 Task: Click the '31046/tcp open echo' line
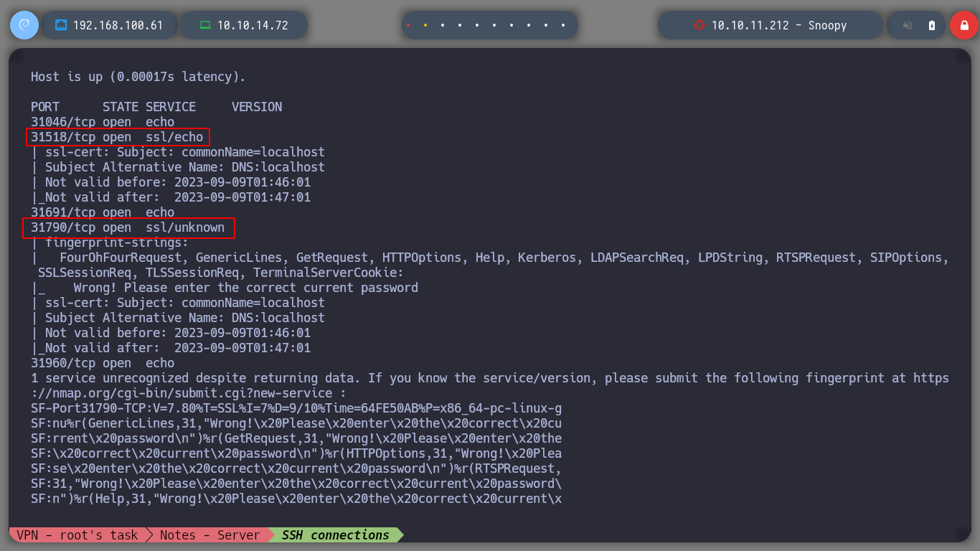[103, 122]
